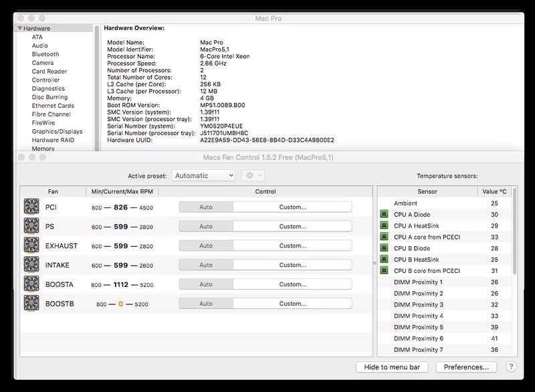Click the Hardware UUID value text
This screenshot has height=392, width=535.
point(267,140)
